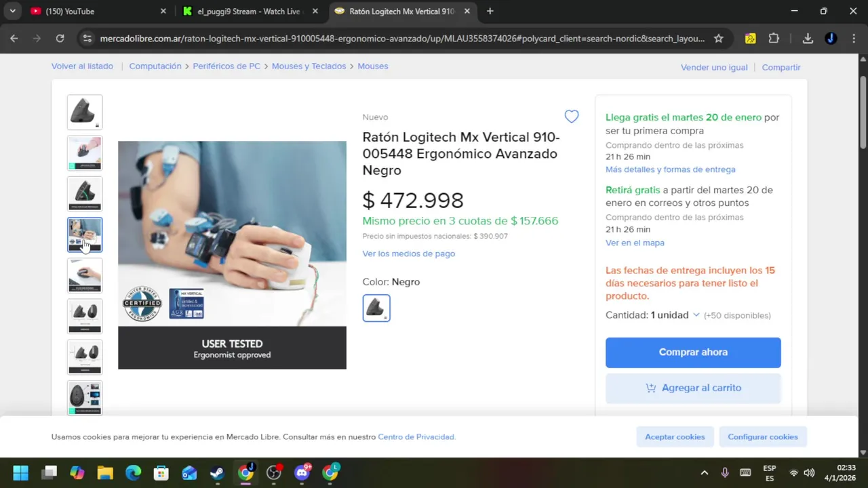The height and width of the screenshot is (488, 868).
Task: Open Mouses breadcrumb category
Action: click(x=373, y=66)
